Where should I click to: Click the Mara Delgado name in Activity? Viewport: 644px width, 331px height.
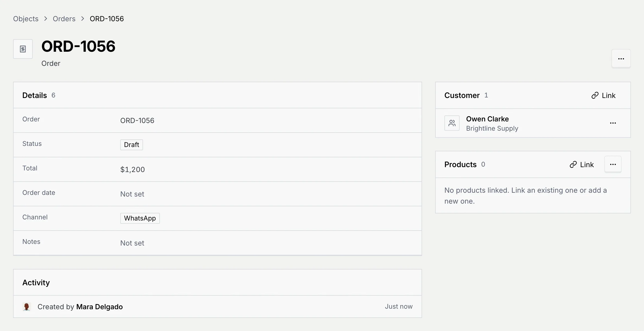[100, 307]
